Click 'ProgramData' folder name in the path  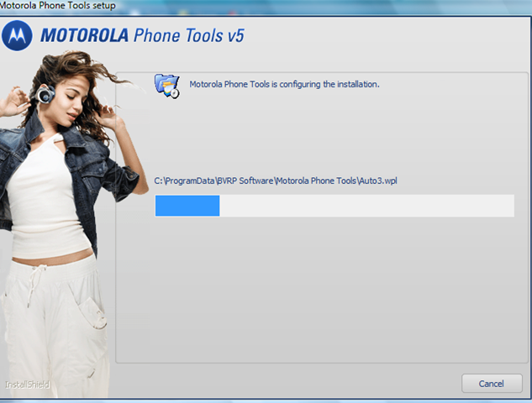click(190, 181)
